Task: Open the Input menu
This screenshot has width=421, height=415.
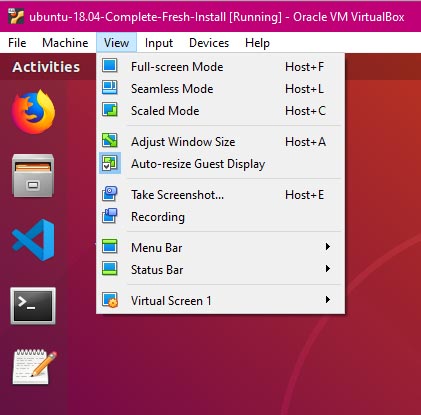Action: 159,43
